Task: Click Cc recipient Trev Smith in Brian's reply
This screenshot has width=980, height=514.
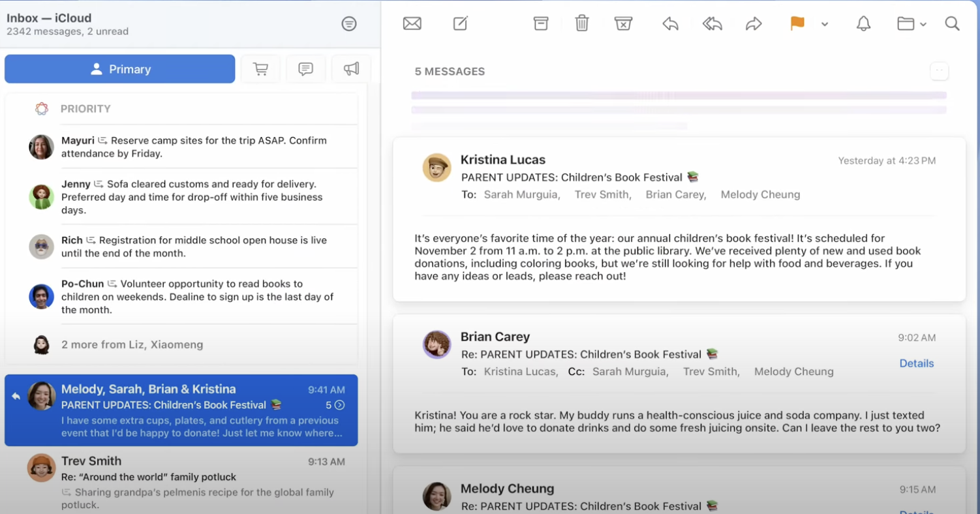Action: pos(711,372)
